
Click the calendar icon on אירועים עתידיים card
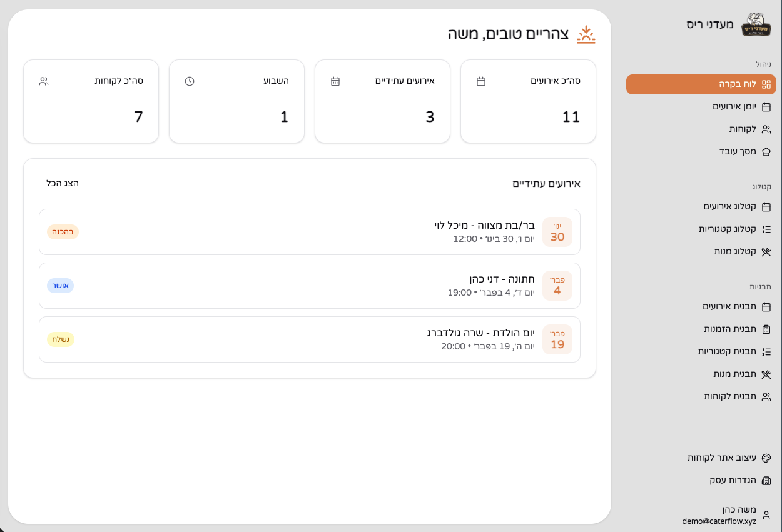click(x=336, y=81)
